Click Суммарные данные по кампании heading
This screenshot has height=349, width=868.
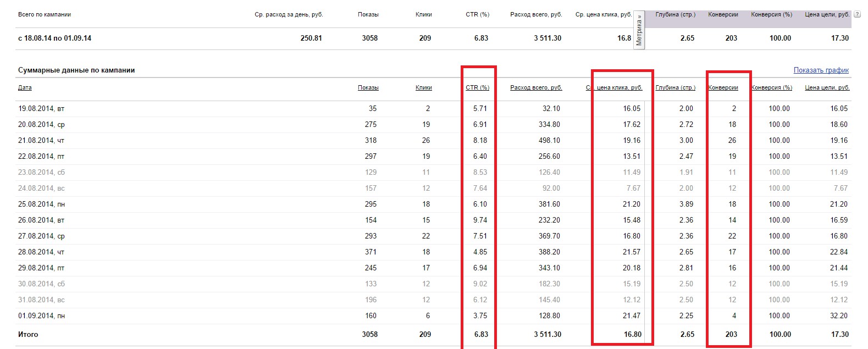point(76,70)
